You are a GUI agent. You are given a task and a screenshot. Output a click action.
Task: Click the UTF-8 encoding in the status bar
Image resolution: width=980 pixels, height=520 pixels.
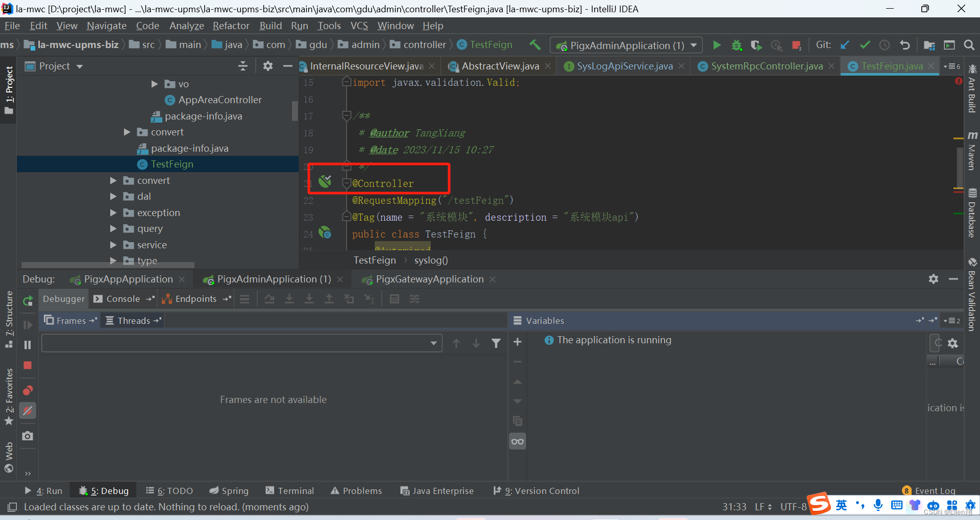794,507
